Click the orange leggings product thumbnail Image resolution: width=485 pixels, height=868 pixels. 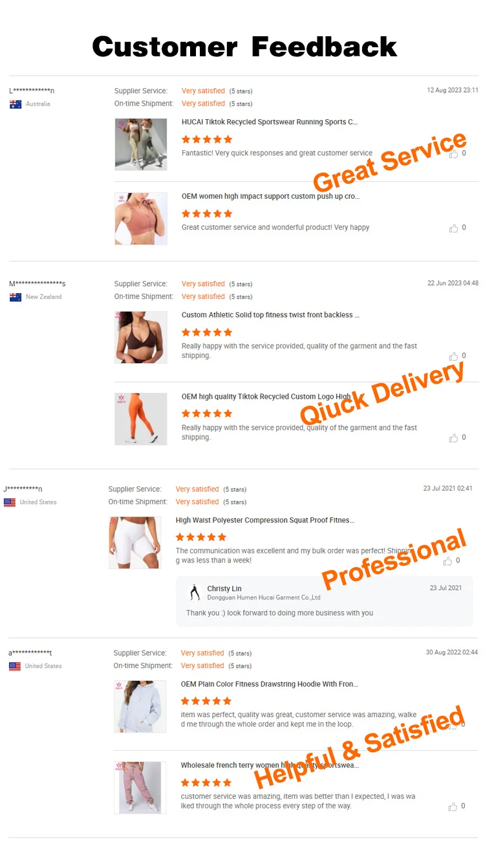tap(141, 419)
